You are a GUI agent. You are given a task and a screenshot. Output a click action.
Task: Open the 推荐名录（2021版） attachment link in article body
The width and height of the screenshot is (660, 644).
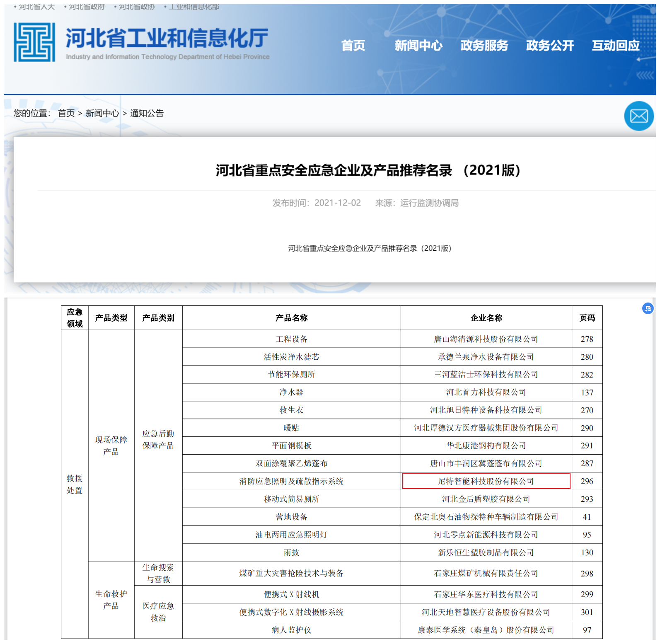point(370,248)
